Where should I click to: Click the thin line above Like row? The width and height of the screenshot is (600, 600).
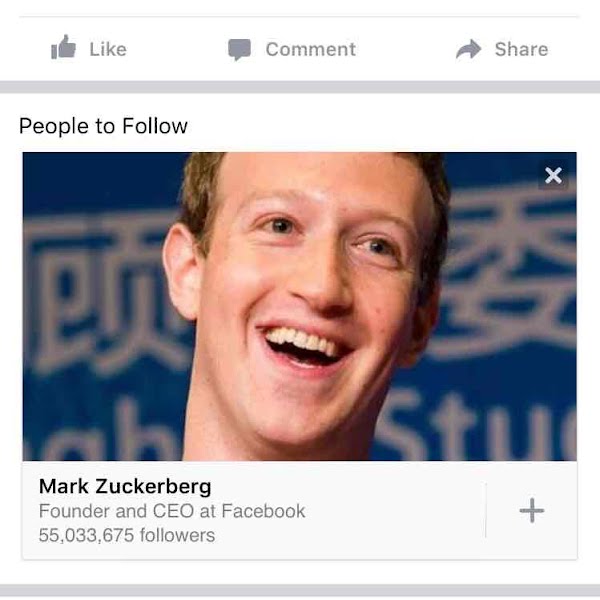(299, 16)
